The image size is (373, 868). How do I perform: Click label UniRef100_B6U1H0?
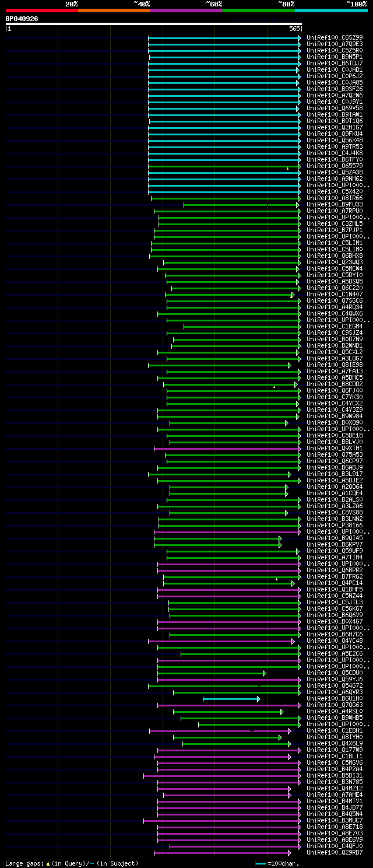335,698
